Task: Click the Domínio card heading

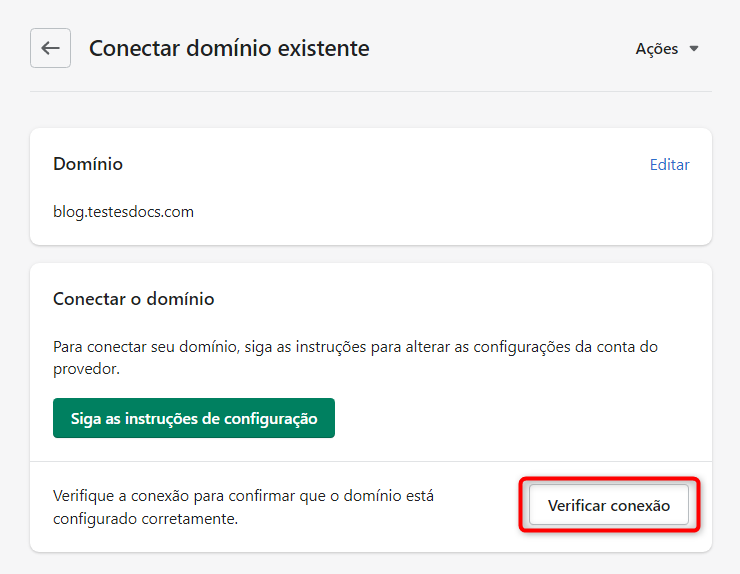Action: coord(88,164)
